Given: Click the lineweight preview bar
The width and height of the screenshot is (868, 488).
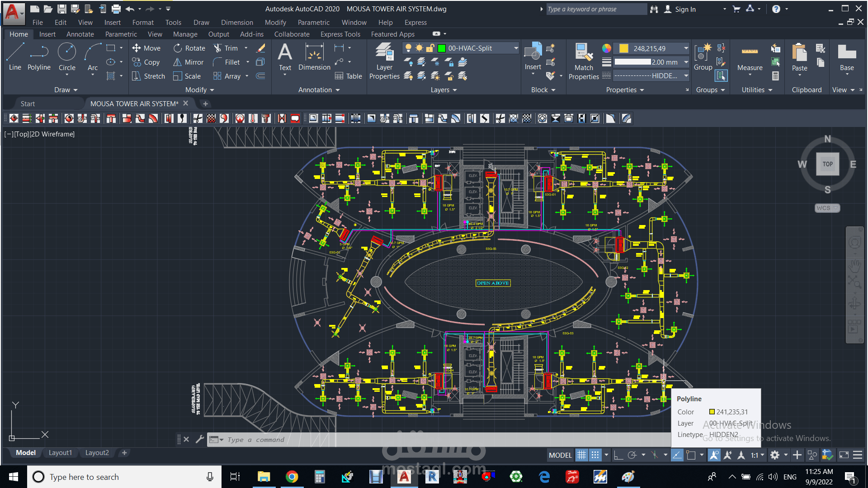Looking at the screenshot, I should 632,62.
